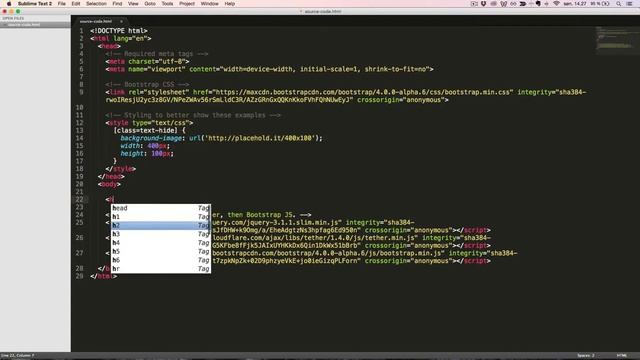Viewport: 640px width, 360px height.
Task: Click the screen recording menu bar icon
Action: 474,4
